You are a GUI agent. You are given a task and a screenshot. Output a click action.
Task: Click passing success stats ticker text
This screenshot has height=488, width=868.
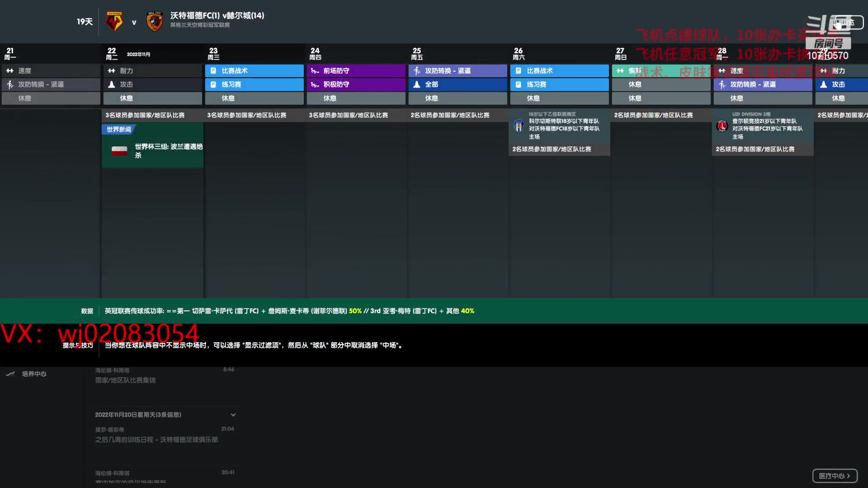(289, 311)
